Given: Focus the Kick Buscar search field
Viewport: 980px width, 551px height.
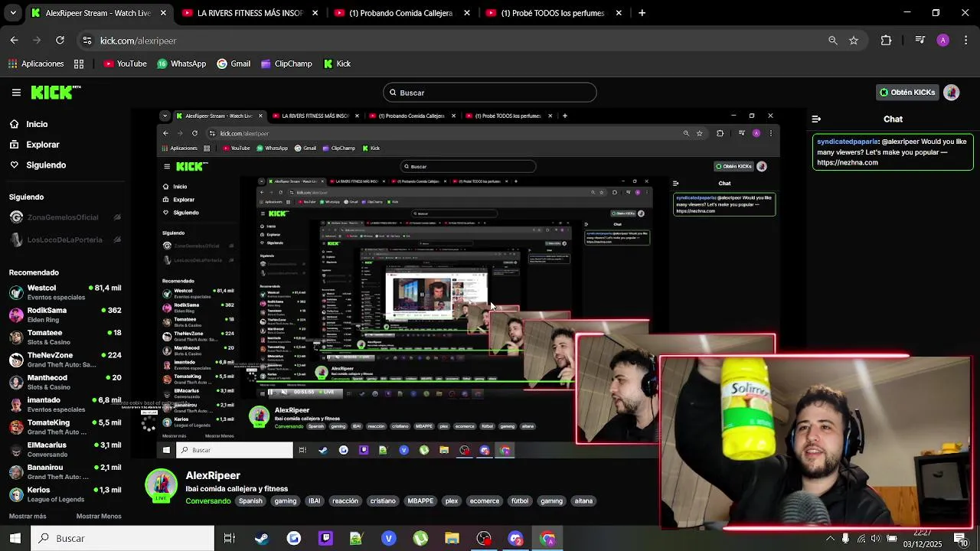Looking at the screenshot, I should pyautogui.click(x=490, y=93).
